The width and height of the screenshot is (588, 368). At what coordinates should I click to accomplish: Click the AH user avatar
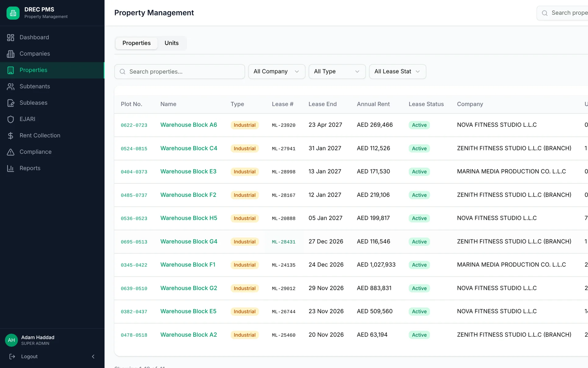11,340
